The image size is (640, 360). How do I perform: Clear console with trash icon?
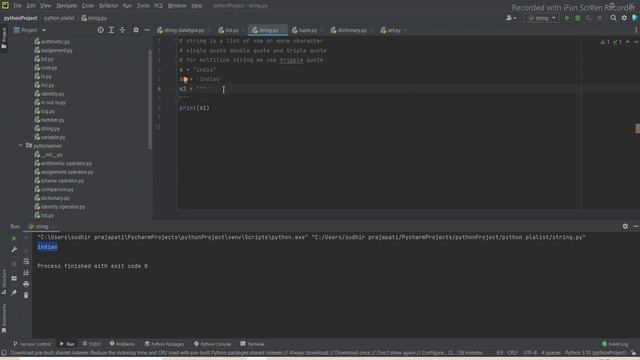pyautogui.click(x=26, y=295)
